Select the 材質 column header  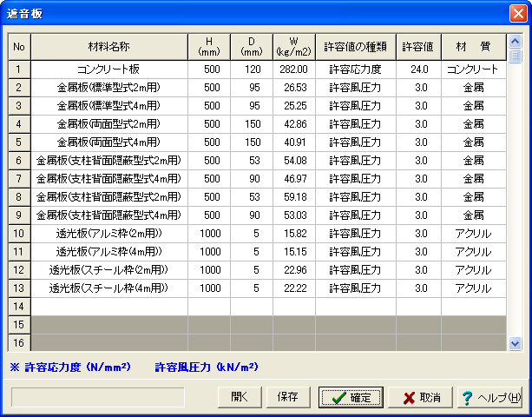point(474,47)
